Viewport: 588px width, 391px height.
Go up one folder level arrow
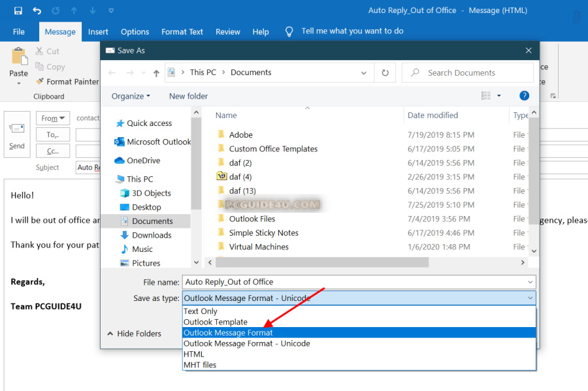coord(156,72)
